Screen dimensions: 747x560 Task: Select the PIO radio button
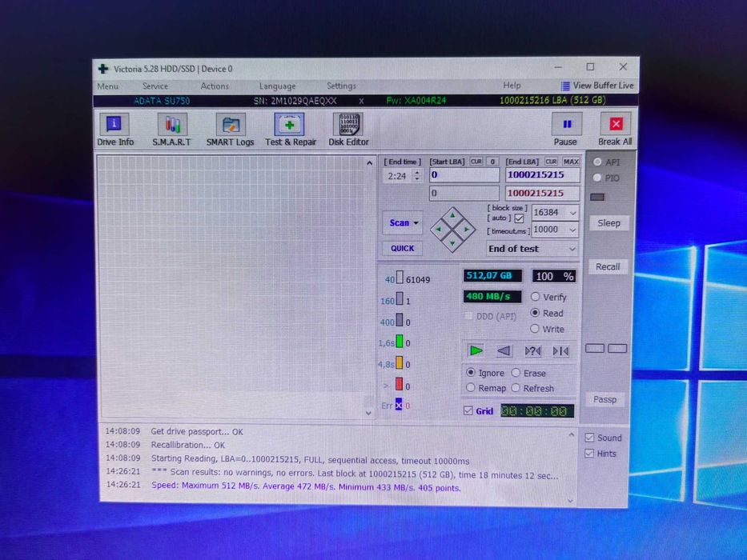coord(597,178)
